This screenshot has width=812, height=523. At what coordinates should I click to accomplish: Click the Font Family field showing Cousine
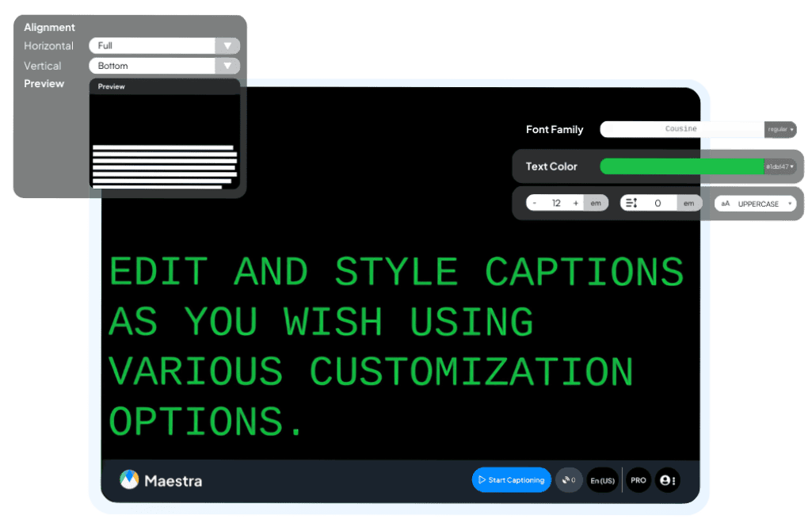(x=681, y=129)
